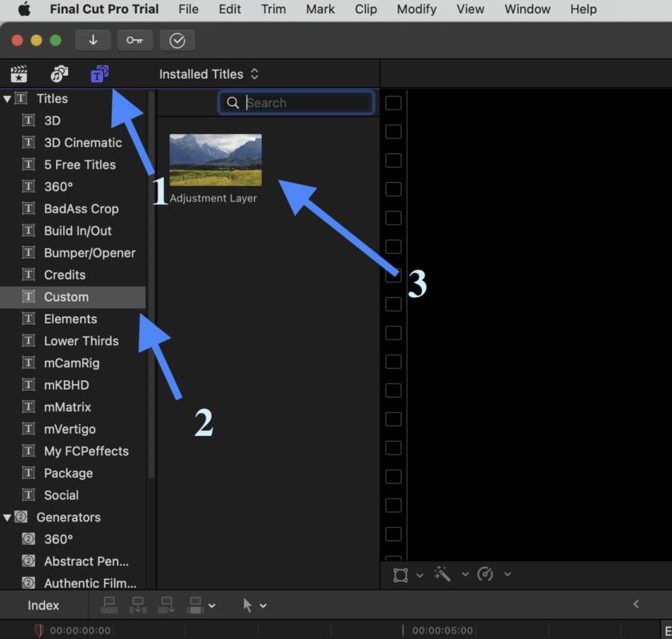Screen dimensions: 672x639
Task: Collapse the Titles disclosure triangle
Action: [7, 99]
